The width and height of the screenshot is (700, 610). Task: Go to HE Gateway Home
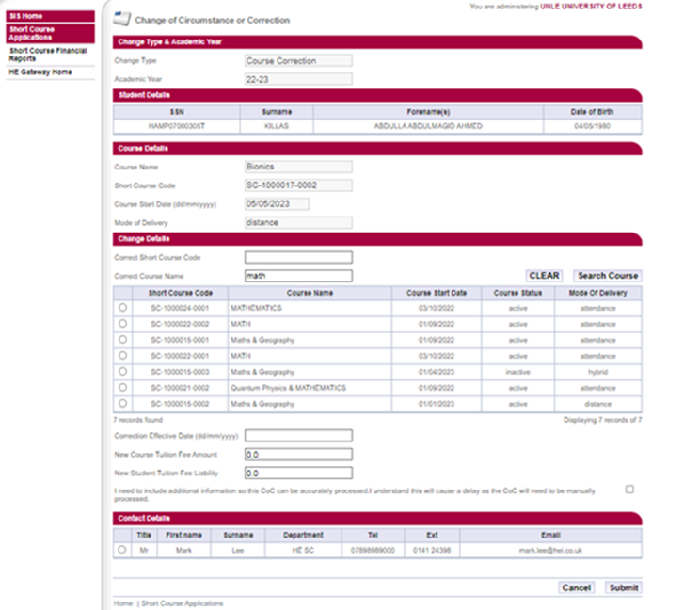(x=40, y=72)
